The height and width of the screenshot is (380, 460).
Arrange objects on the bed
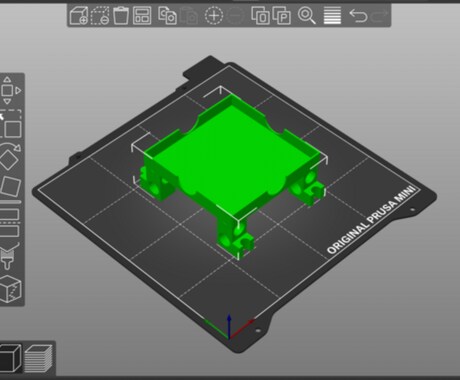142,16
